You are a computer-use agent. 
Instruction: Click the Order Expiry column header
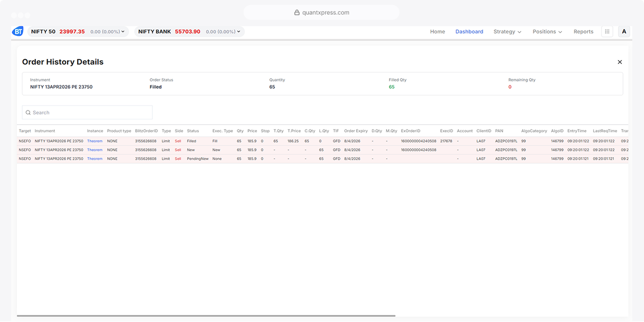pos(356,131)
